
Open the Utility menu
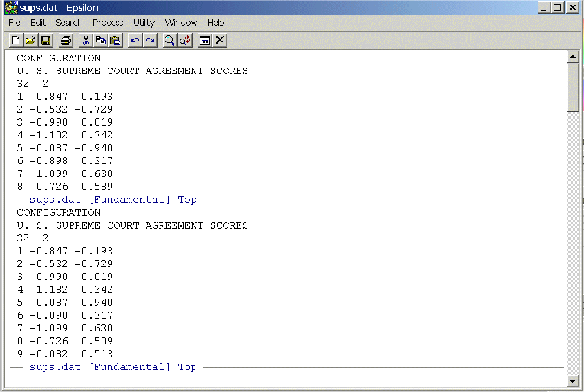coord(144,23)
